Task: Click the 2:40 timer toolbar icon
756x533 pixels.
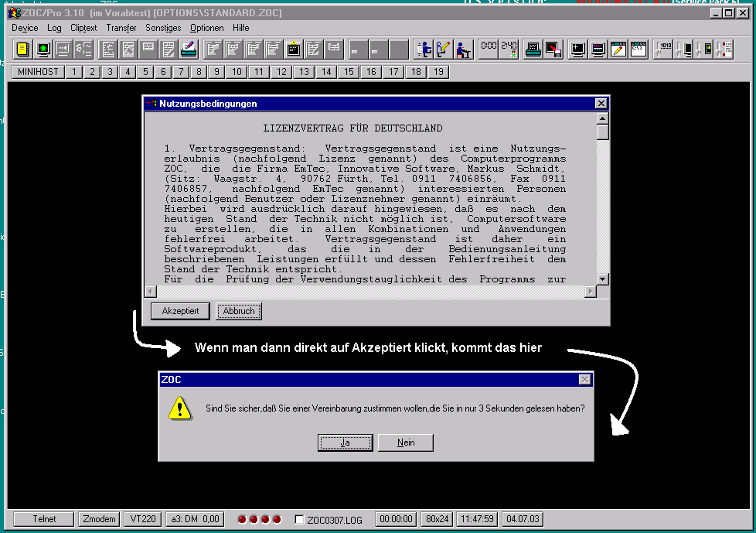Action: coord(509,50)
